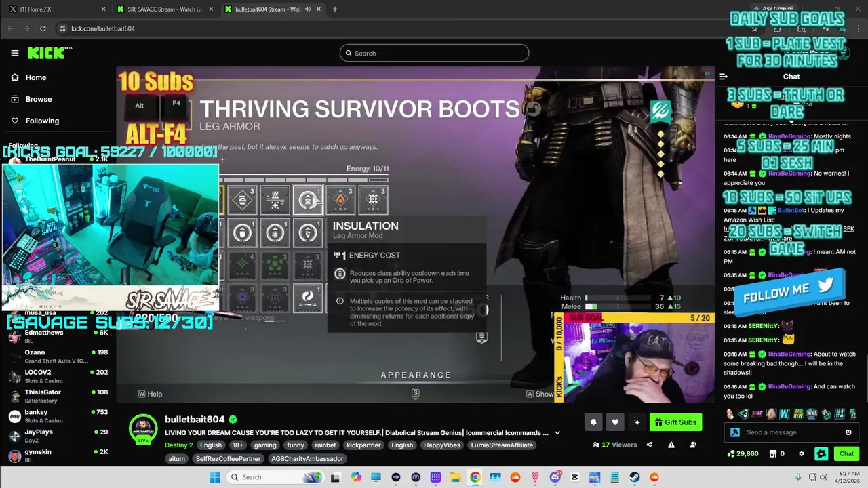Image resolution: width=868 pixels, height=488 pixels.
Task: Toggle follow heart for bulletbait604
Action: [x=615, y=422]
